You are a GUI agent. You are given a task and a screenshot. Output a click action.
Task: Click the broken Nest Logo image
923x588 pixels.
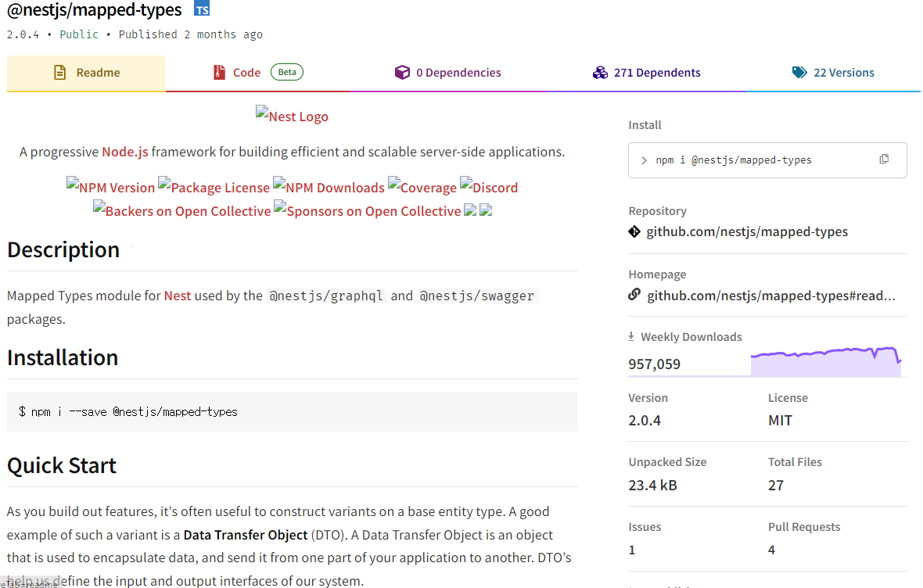click(292, 116)
